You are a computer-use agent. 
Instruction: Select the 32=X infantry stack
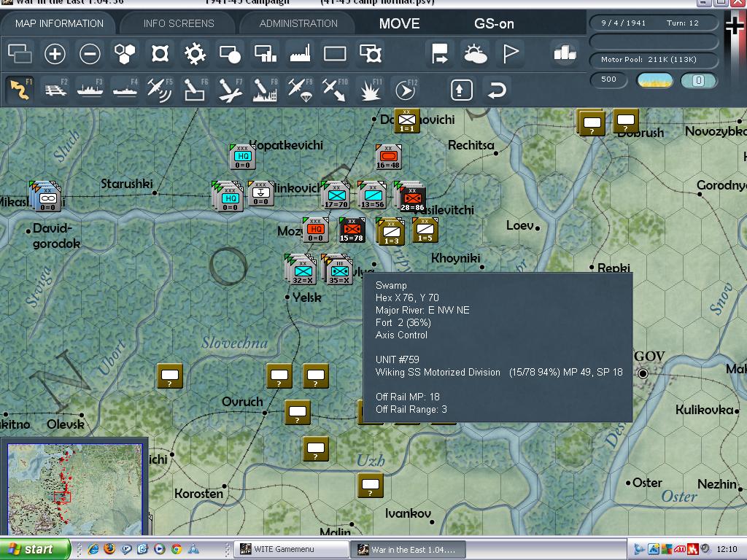coord(301,270)
